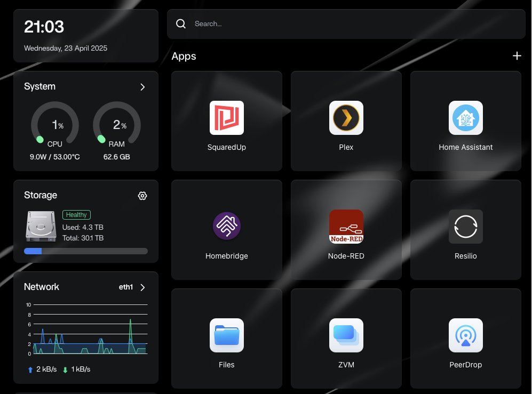
Task: Open the Node-RED app icon
Action: 346,227
